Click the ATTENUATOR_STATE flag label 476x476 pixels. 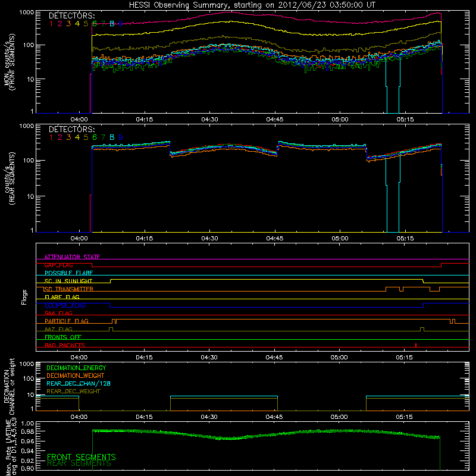pyautogui.click(x=72, y=257)
